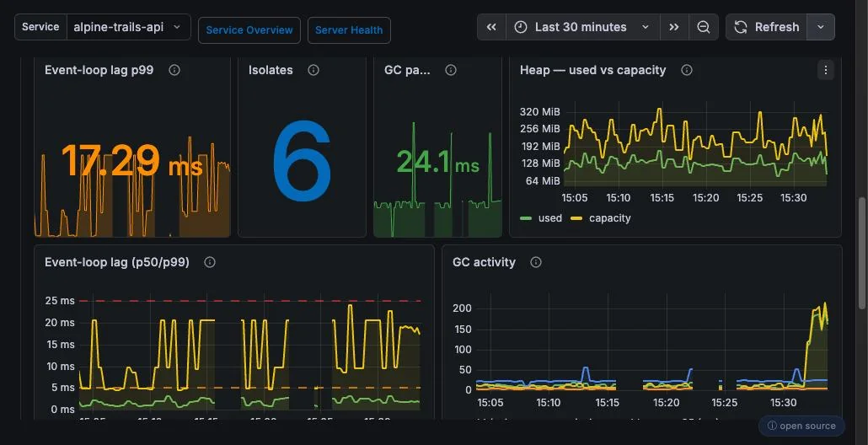Show info for Event-loop lag p99 panel
Screen dimensions: 868x445
(x=174, y=70)
